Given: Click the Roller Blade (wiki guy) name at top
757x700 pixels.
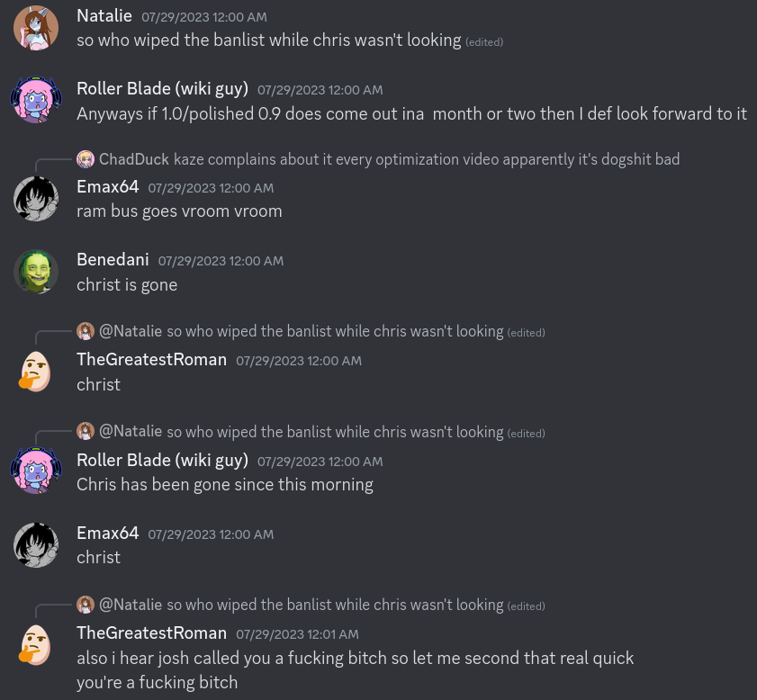Looking at the screenshot, I should (x=162, y=89).
